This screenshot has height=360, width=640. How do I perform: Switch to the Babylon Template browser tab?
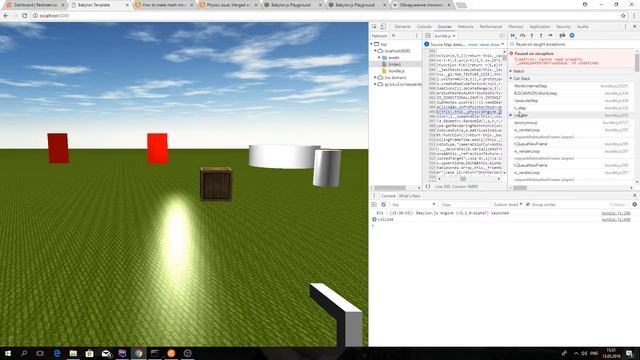99,5
